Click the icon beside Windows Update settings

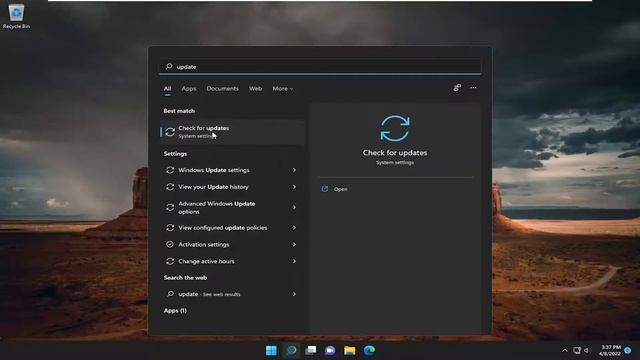170,170
